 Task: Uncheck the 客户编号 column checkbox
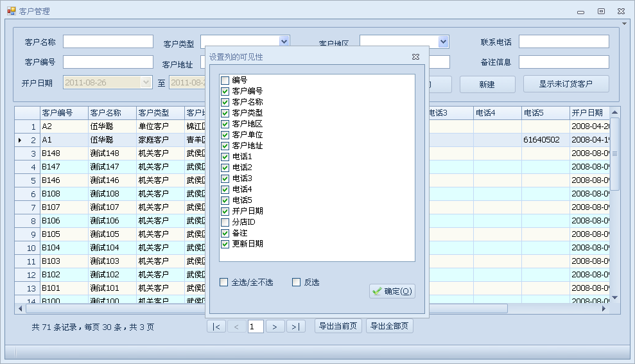point(225,91)
